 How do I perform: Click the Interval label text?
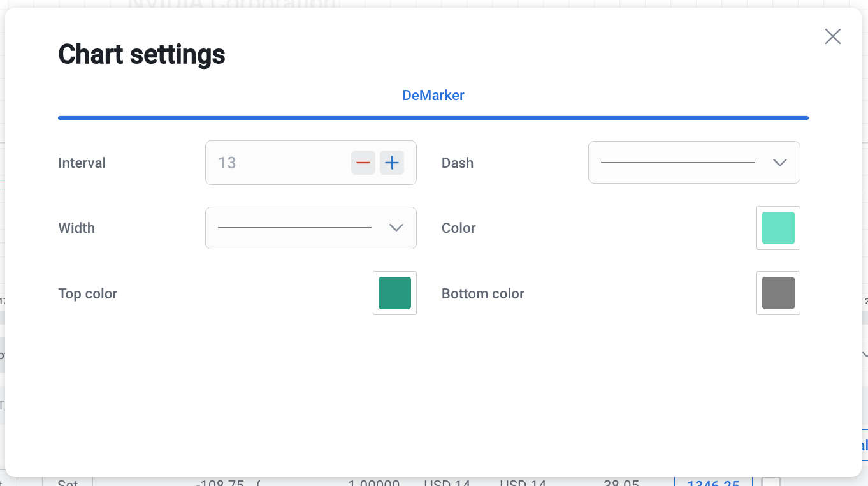(x=82, y=163)
